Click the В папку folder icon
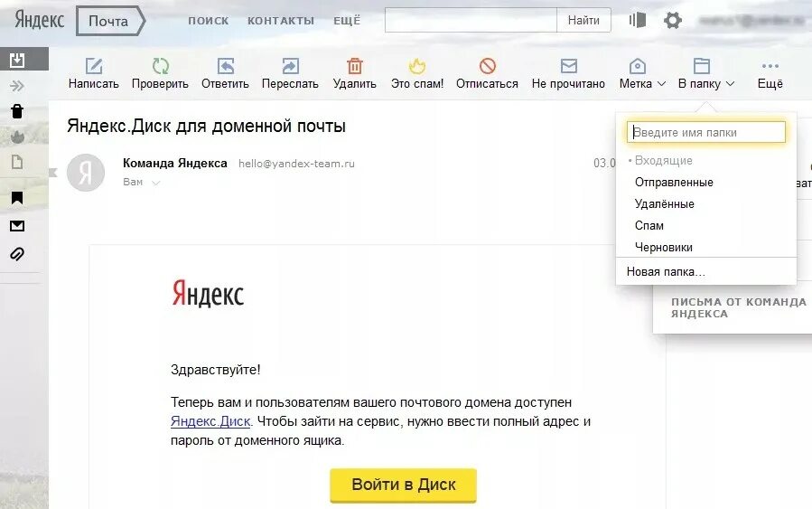 701,66
